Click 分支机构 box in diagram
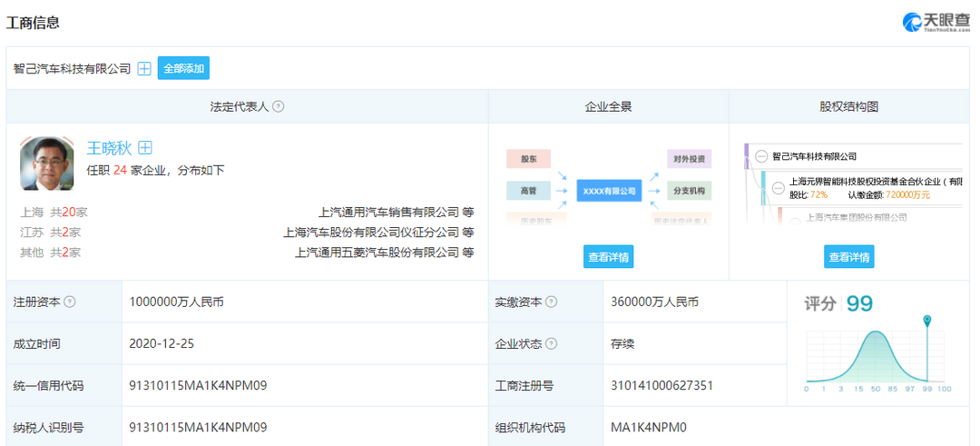Screen dimensions: 980x446 tap(690, 191)
